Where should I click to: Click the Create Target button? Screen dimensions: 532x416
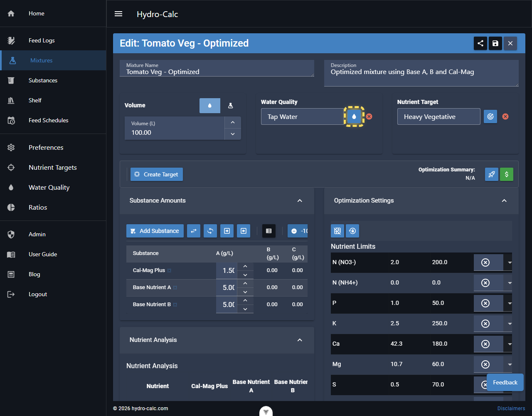(x=157, y=174)
